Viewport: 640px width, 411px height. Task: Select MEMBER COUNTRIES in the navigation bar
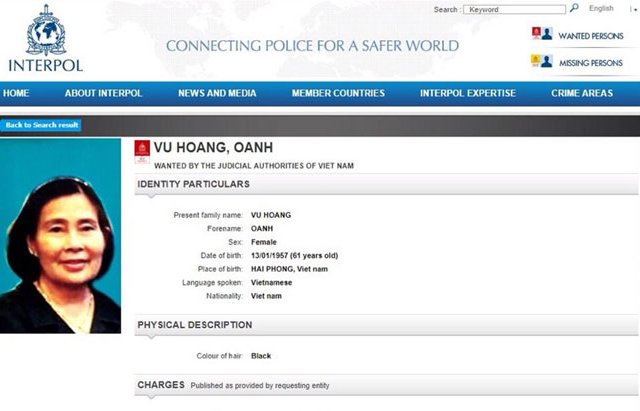coord(338,93)
